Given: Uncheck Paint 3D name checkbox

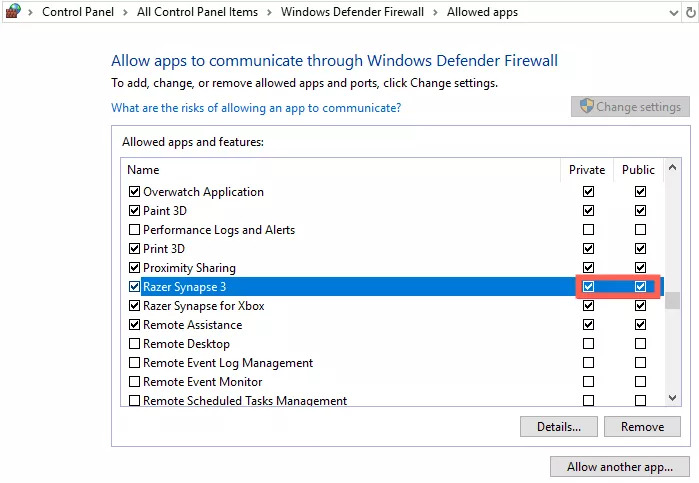Looking at the screenshot, I should click(x=134, y=211).
